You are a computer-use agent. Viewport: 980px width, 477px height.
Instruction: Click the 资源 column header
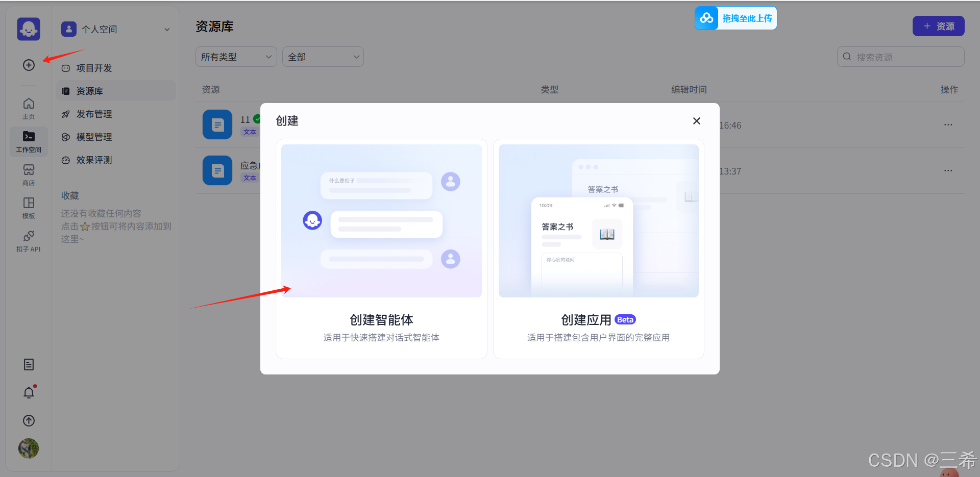click(211, 90)
